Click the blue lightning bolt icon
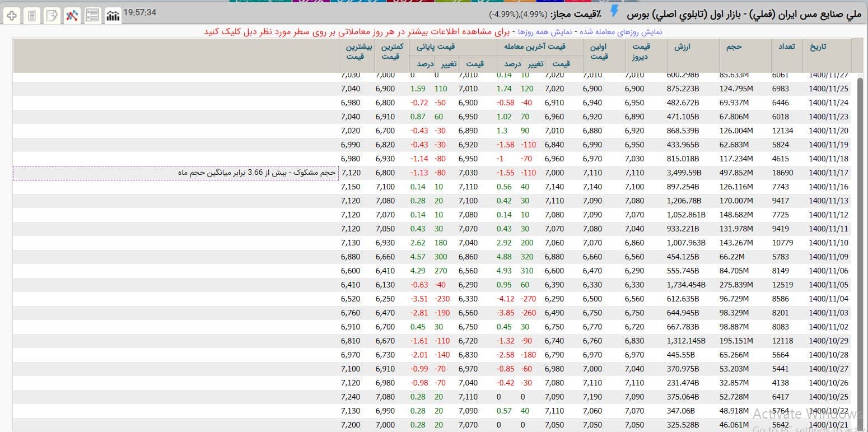This screenshot has width=868, height=432. pos(614,11)
